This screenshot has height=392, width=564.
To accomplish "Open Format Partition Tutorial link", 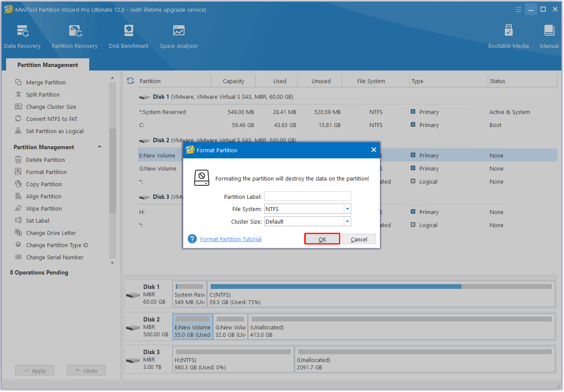I will click(x=231, y=239).
